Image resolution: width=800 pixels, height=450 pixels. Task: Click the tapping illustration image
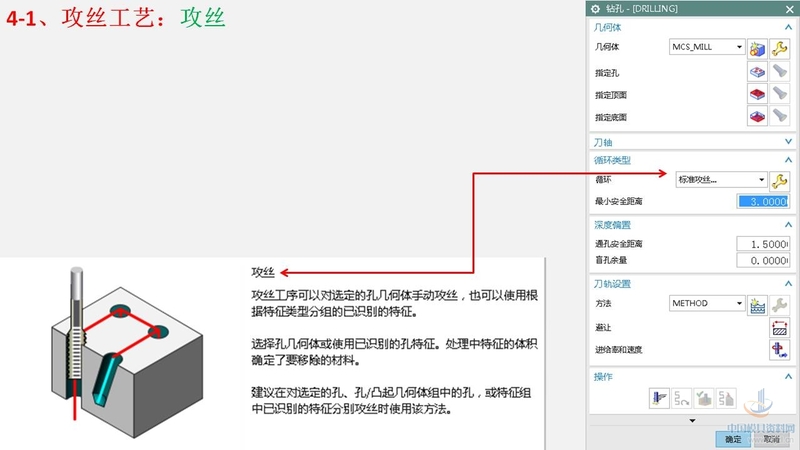click(x=127, y=352)
